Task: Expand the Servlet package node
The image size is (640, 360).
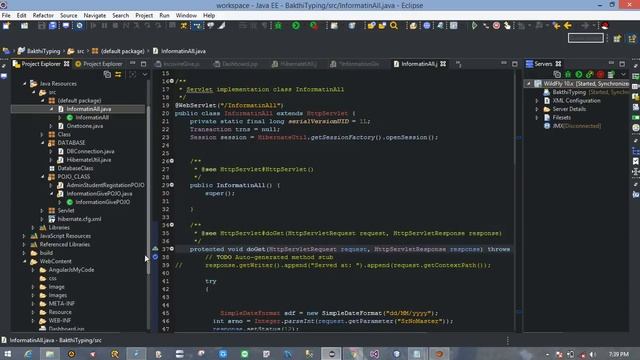Action: tap(42, 211)
